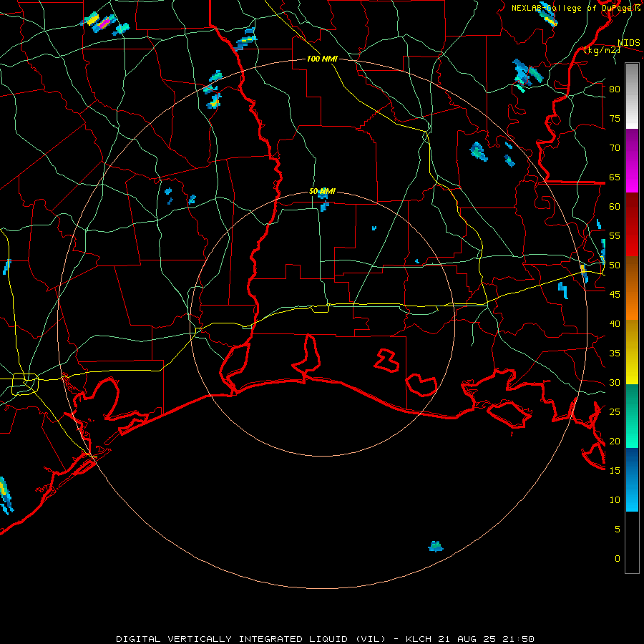Click the 100 NMI range ring label
Screen dimensions: 644x644
click(322, 59)
